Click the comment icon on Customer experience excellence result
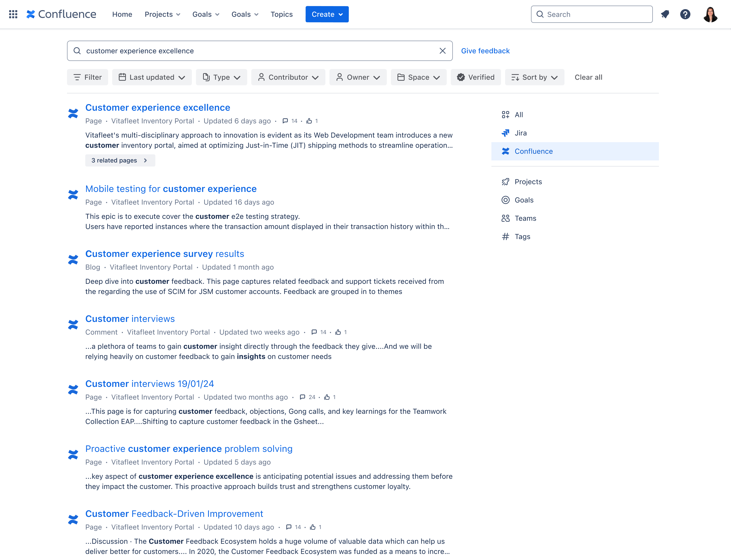The image size is (731, 560). (285, 121)
